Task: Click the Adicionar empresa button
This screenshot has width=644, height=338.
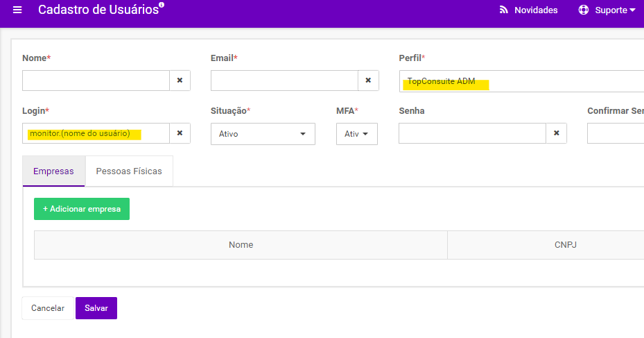Action: coord(82,209)
